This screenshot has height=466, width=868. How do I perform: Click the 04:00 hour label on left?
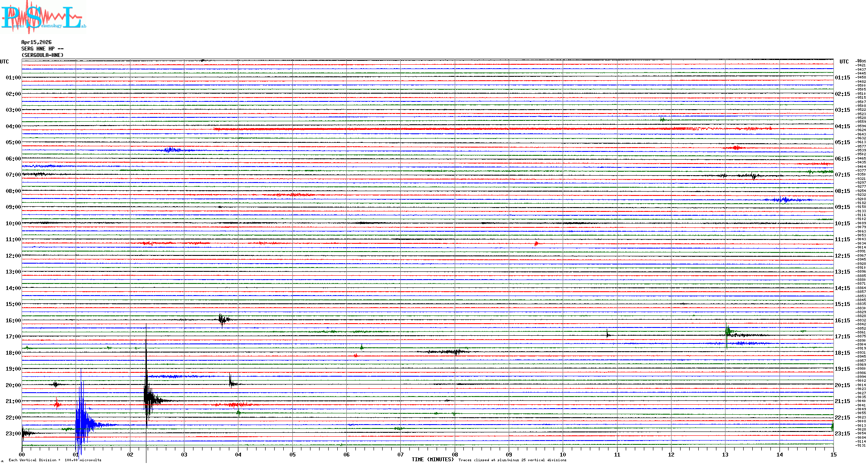point(13,126)
